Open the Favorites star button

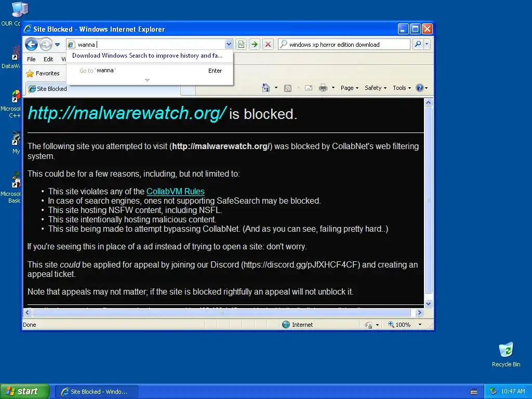pos(43,73)
